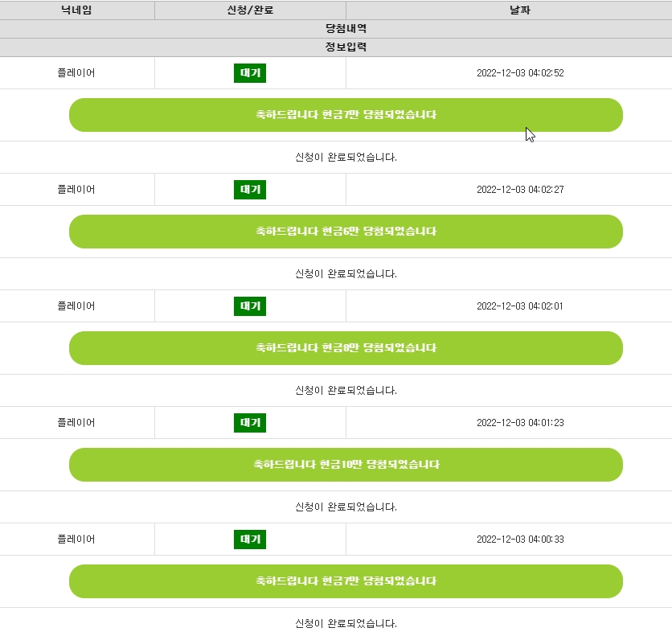Click the 대기 badge dated 04:02:52
Image resolution: width=672 pixels, height=636 pixels.
point(250,73)
